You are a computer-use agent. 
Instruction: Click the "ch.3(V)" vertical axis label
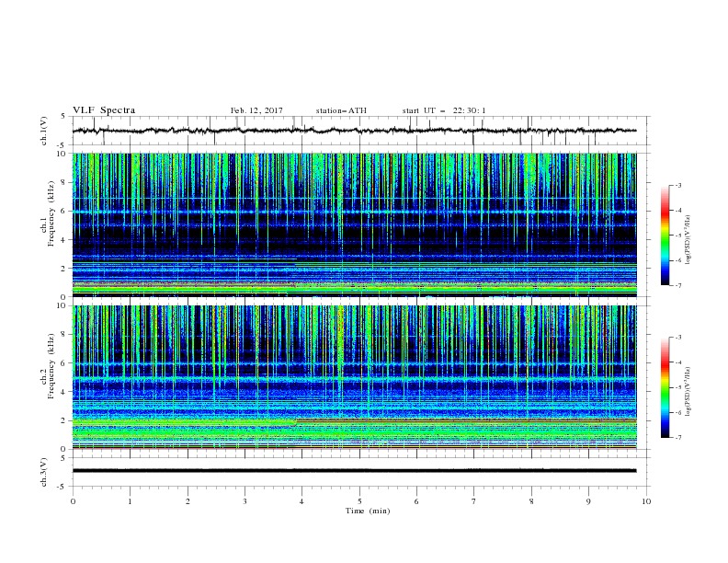[44, 472]
